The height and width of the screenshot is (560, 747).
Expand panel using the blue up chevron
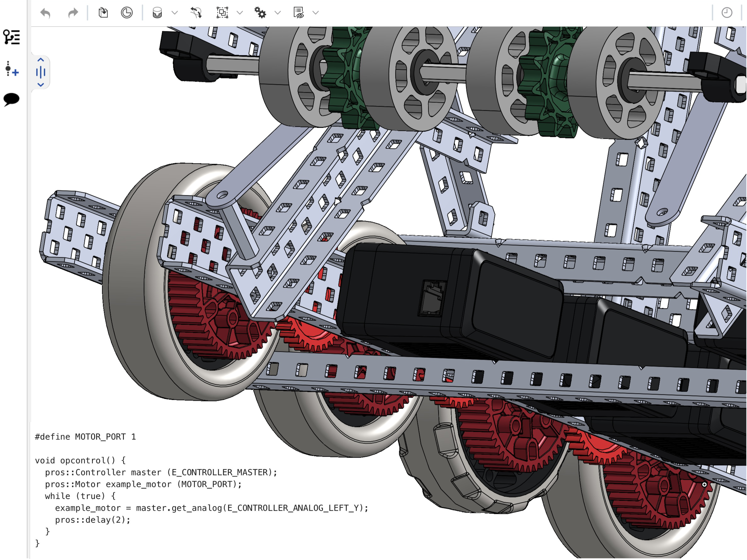tap(41, 60)
